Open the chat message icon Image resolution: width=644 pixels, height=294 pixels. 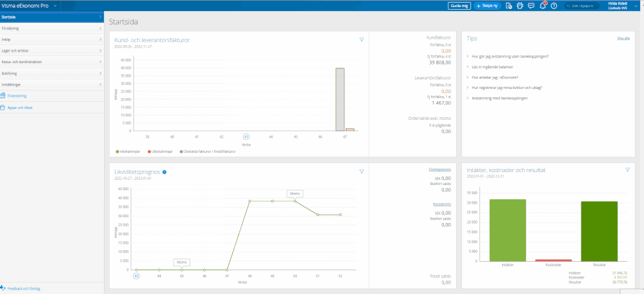tap(530, 6)
